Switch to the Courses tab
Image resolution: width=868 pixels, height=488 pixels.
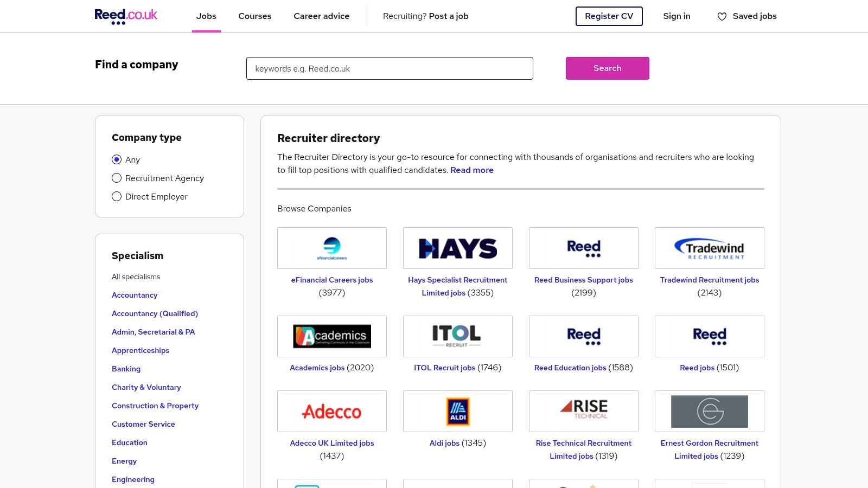(x=254, y=16)
